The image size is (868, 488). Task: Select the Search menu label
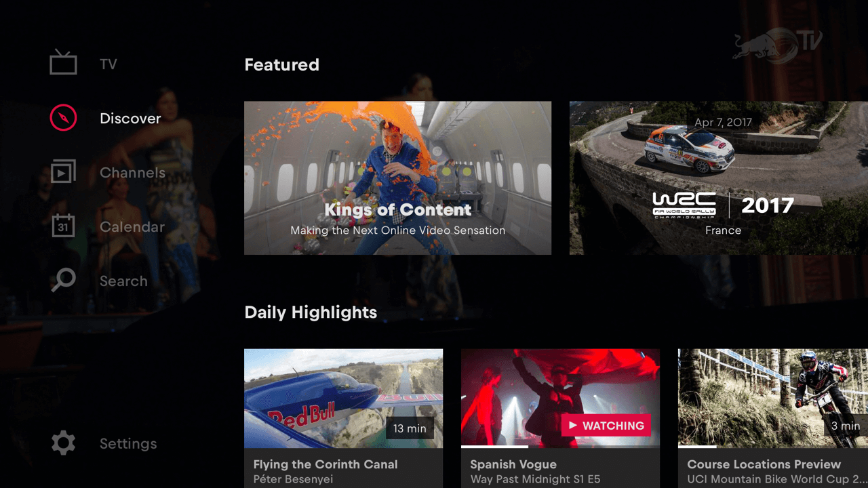click(123, 281)
